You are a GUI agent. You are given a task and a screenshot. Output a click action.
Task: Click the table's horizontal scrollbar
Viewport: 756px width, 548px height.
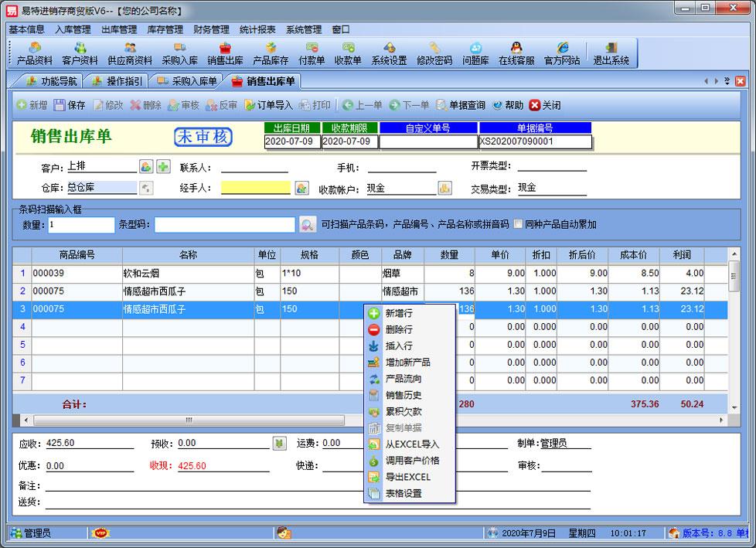[188, 420]
